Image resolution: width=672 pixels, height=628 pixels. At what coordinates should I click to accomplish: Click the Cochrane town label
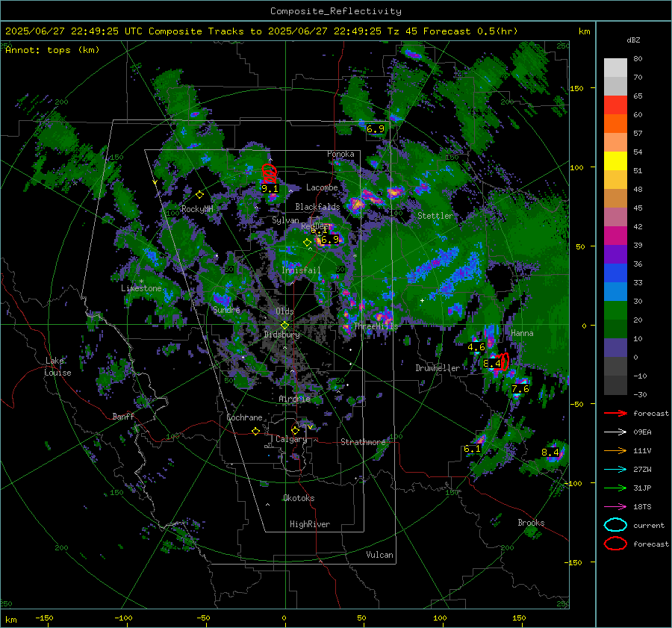click(x=244, y=417)
